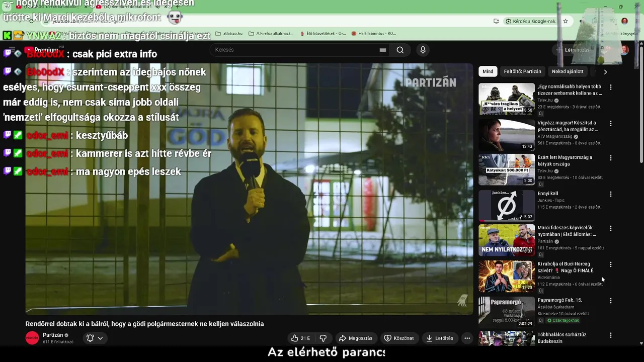The image size is (644, 362).
Task: Open options menu for 'Ennyi kell' video
Action: click(x=611, y=194)
